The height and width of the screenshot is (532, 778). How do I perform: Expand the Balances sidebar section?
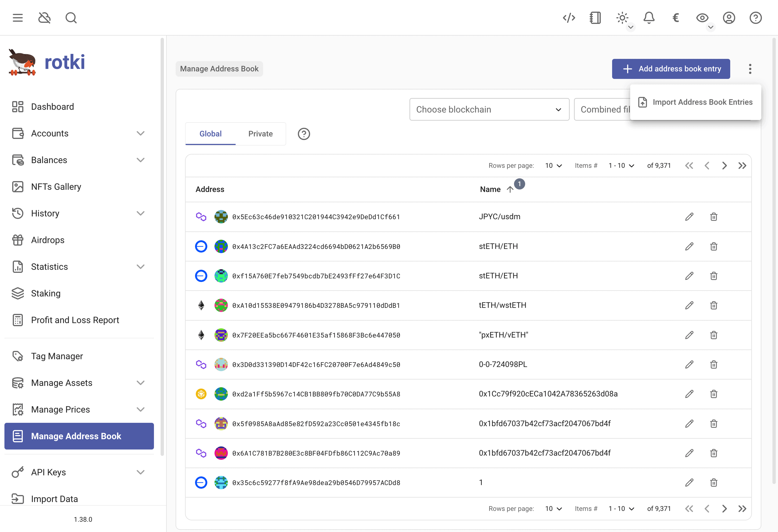[79, 160]
